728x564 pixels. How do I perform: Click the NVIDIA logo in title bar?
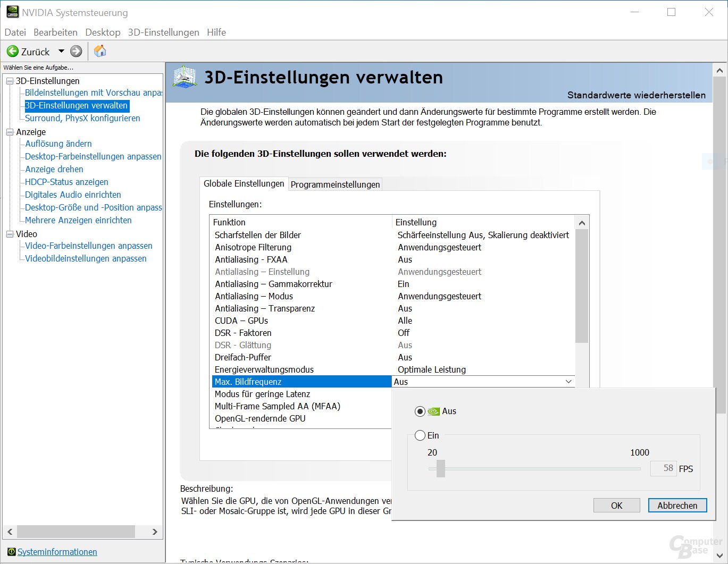pyautogui.click(x=12, y=12)
